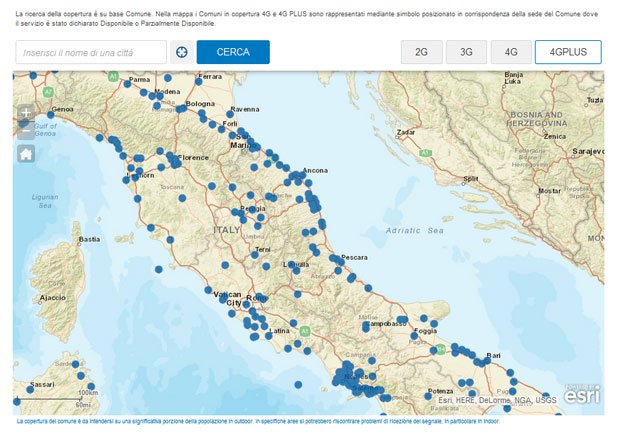The width and height of the screenshot is (620, 436).
Task: Focus the city name search field
Action: click(91, 52)
